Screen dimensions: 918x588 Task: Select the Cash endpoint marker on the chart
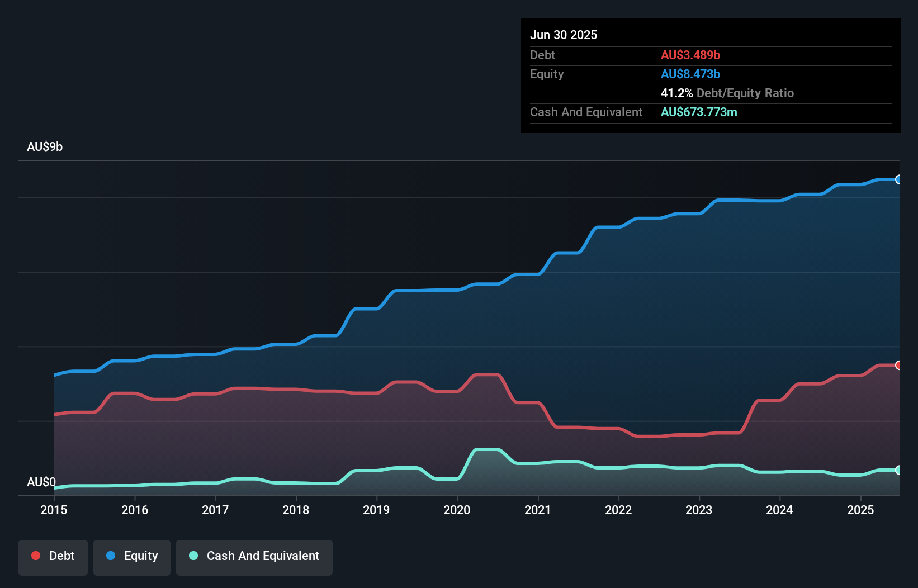point(898,471)
